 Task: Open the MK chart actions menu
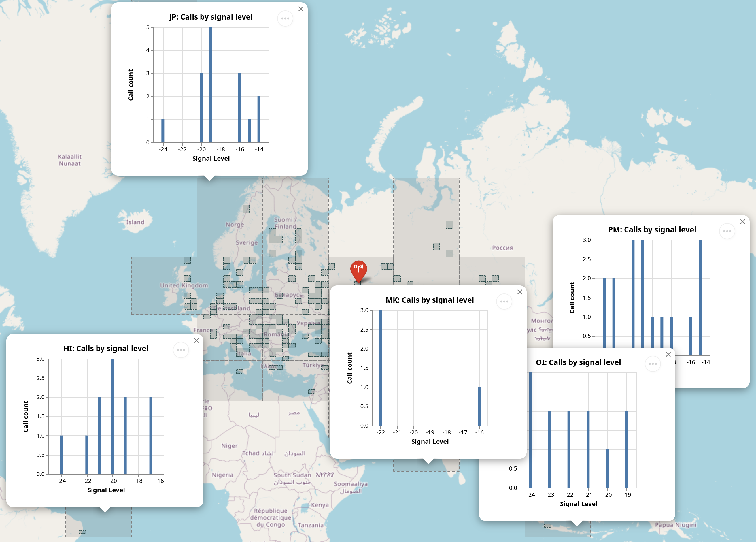(504, 302)
